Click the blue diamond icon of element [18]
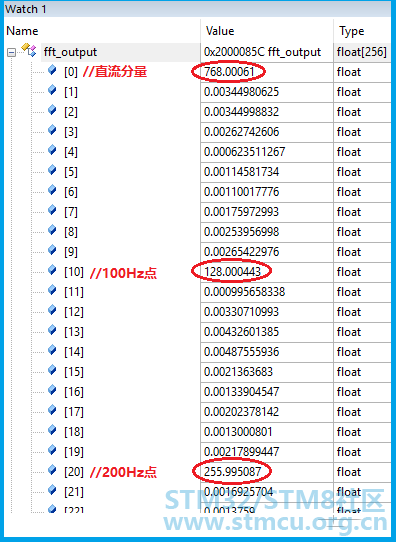The height and width of the screenshot is (545, 396). (52, 430)
